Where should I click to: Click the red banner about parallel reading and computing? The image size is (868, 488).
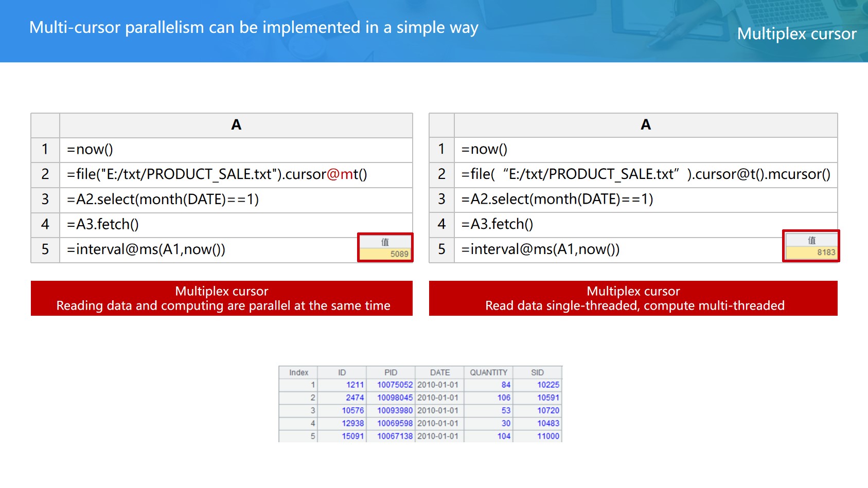[x=221, y=298]
